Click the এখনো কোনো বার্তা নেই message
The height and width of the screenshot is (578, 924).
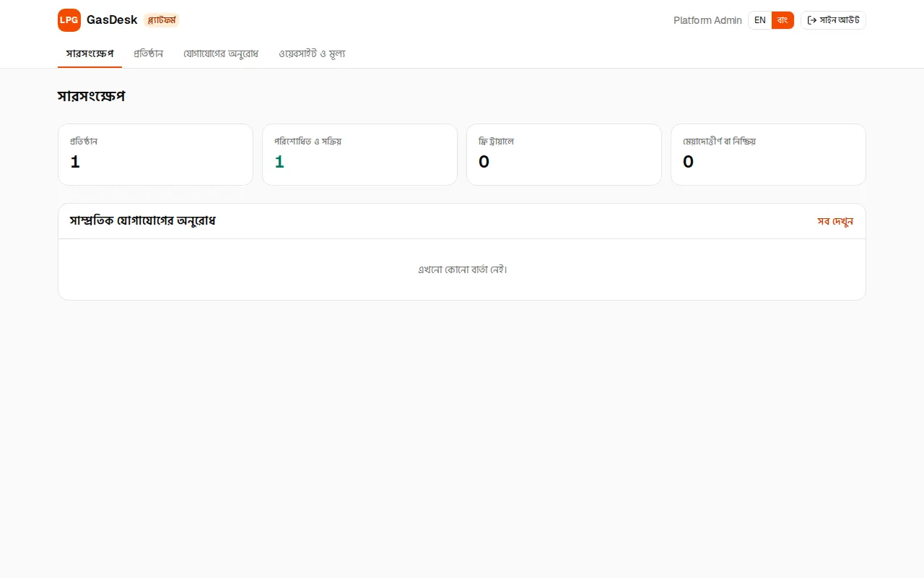pyautogui.click(x=463, y=269)
